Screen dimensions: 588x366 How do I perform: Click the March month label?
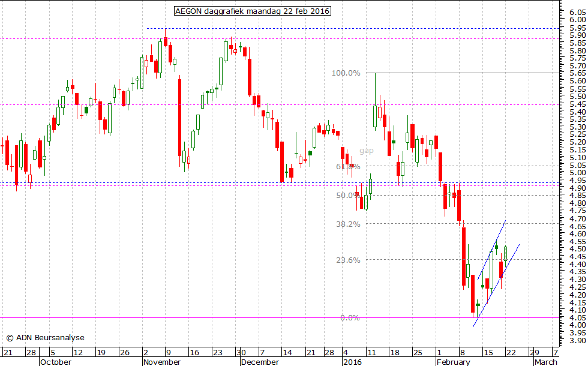(545, 362)
